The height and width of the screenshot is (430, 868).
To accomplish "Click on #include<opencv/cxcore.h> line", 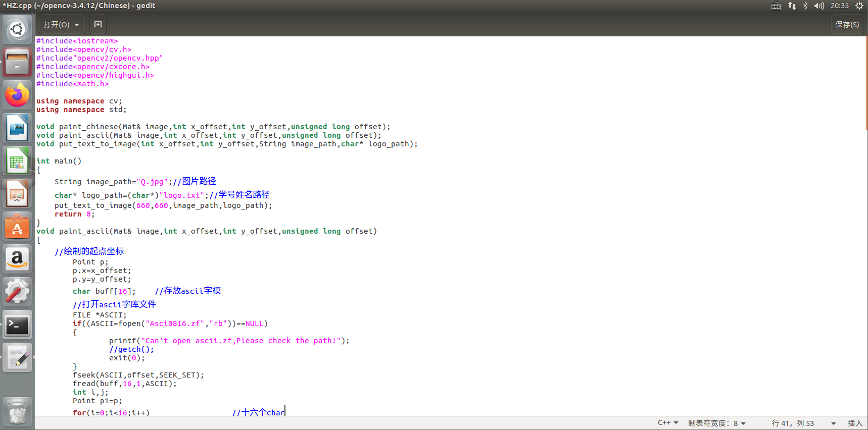I will pyautogui.click(x=93, y=67).
